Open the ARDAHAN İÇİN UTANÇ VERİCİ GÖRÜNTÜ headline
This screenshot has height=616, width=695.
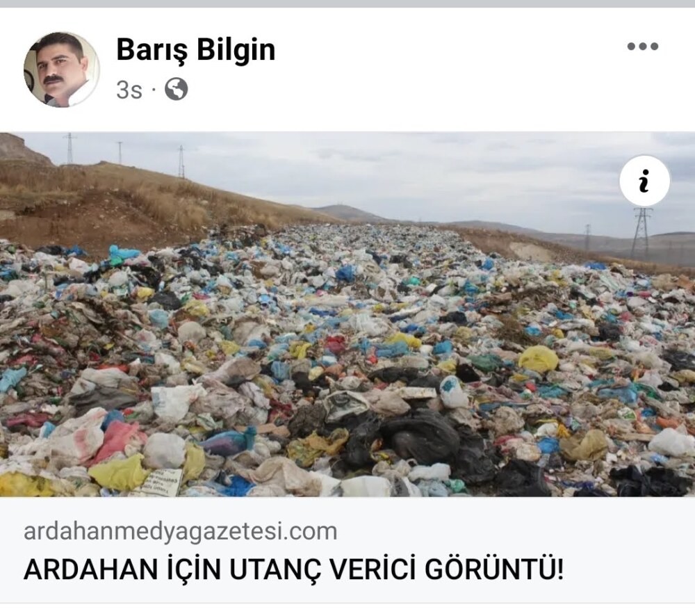(x=294, y=569)
